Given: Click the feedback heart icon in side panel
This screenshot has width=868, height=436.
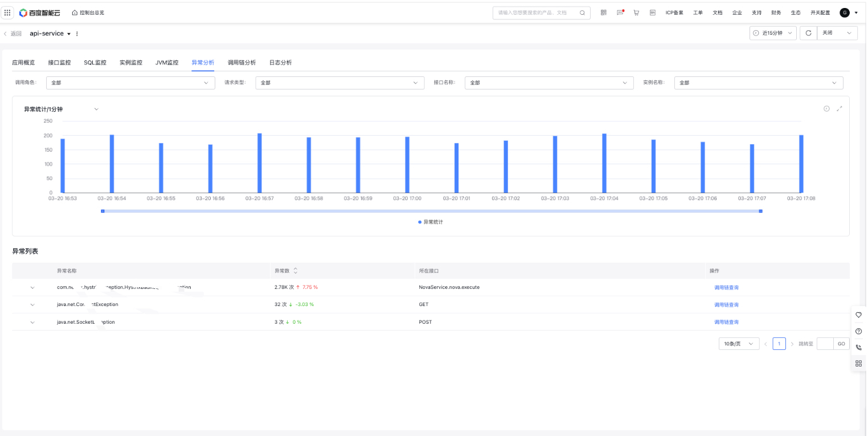Looking at the screenshot, I should click(859, 315).
